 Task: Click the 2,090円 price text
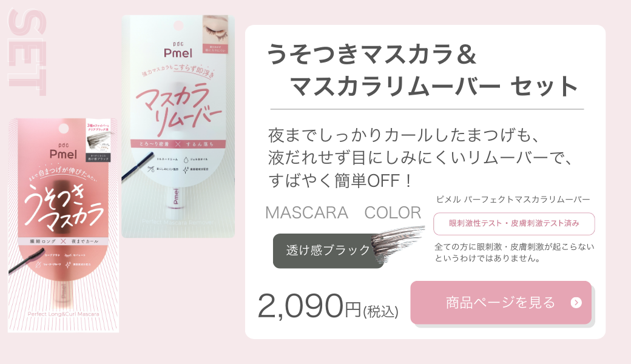pyautogui.click(x=328, y=306)
